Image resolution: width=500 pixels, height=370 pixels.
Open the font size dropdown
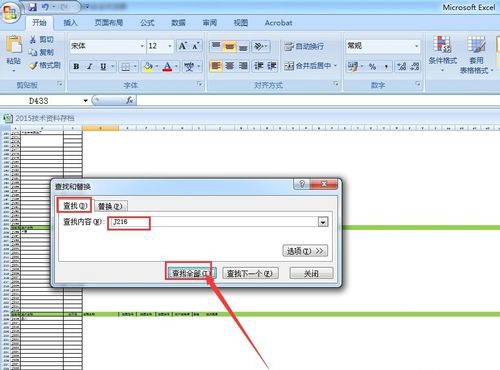coord(170,46)
